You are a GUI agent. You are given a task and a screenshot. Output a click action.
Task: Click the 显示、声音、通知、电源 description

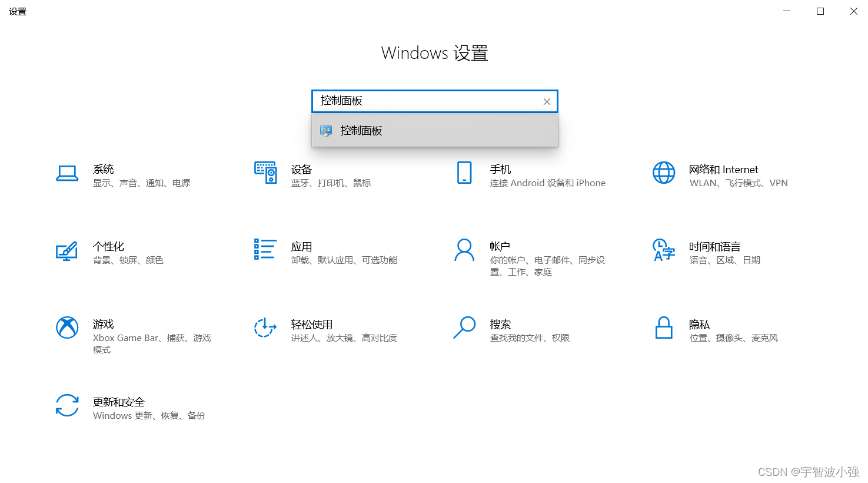142,183
